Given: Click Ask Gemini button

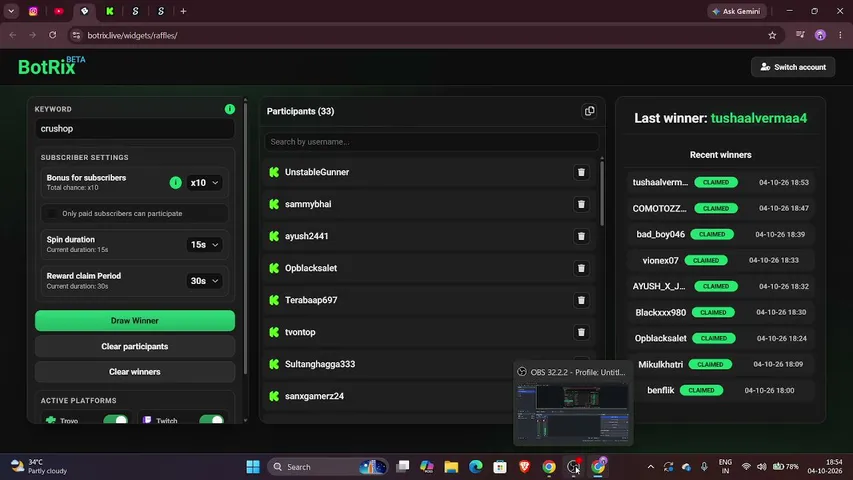Looking at the screenshot, I should click(x=737, y=11).
